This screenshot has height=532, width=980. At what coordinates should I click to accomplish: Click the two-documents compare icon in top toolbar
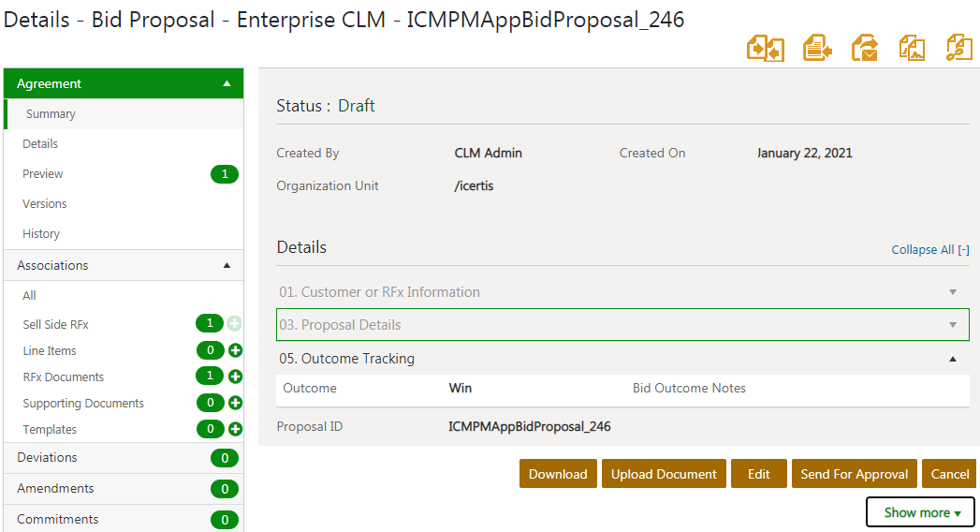click(x=765, y=48)
